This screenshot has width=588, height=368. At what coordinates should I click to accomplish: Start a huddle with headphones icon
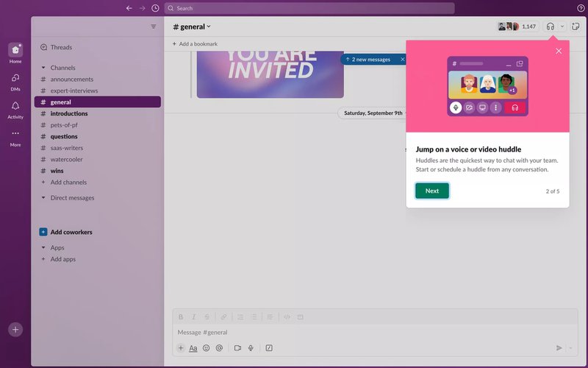pos(550,26)
